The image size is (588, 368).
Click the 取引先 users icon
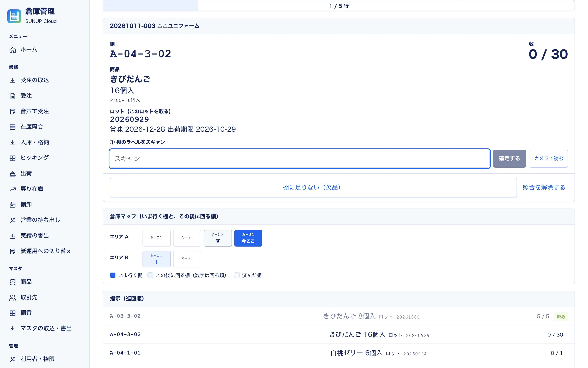point(13,297)
